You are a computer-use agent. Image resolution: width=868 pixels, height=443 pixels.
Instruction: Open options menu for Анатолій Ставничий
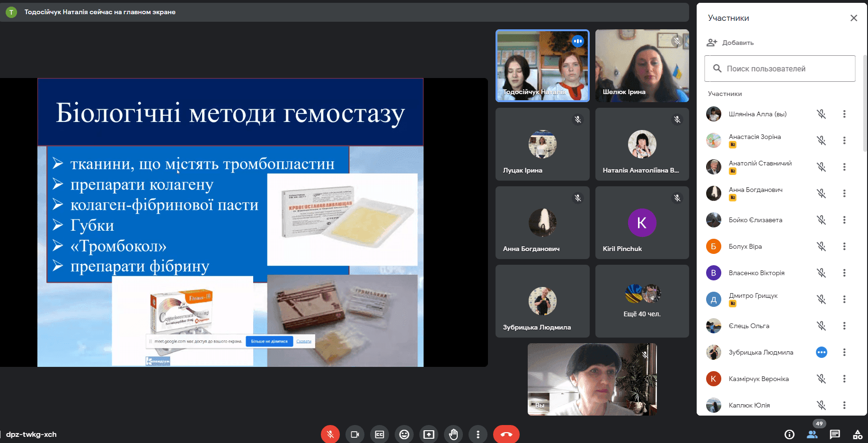(x=844, y=167)
